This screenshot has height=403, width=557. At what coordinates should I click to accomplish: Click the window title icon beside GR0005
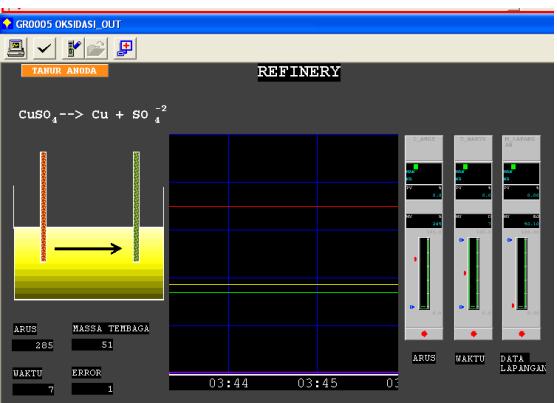pos(7,24)
